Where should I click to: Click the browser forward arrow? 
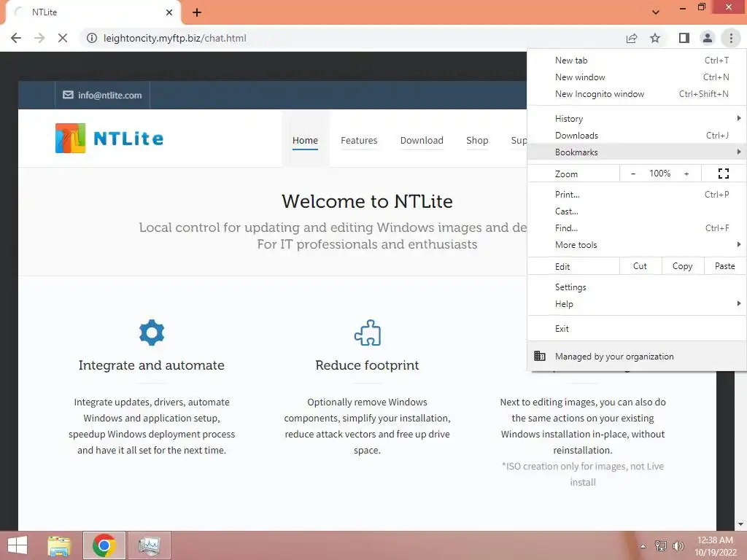[x=39, y=38]
